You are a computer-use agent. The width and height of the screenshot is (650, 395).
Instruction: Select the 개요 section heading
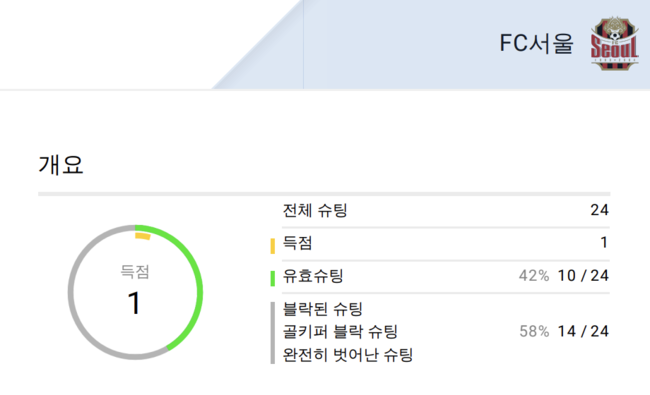coord(61,165)
